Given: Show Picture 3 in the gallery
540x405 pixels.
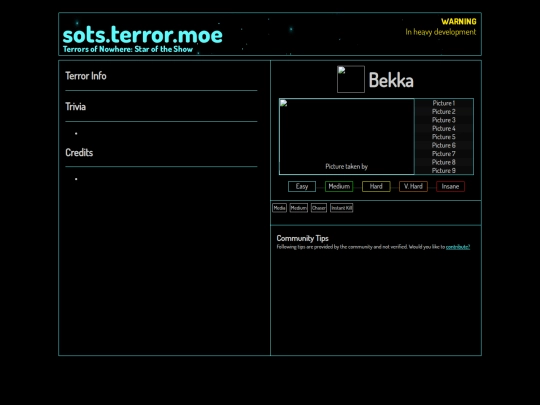Looking at the screenshot, I should tap(444, 120).
